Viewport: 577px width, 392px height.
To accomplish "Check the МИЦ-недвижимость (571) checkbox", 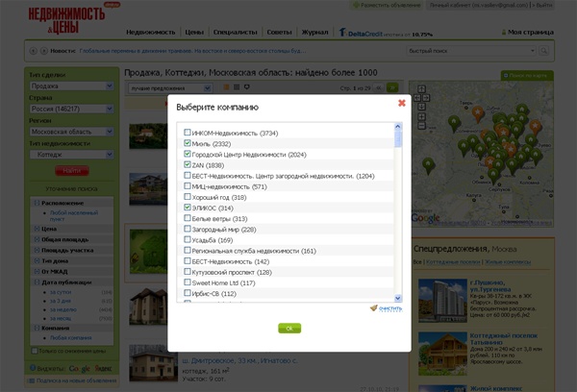I will click(x=188, y=185).
